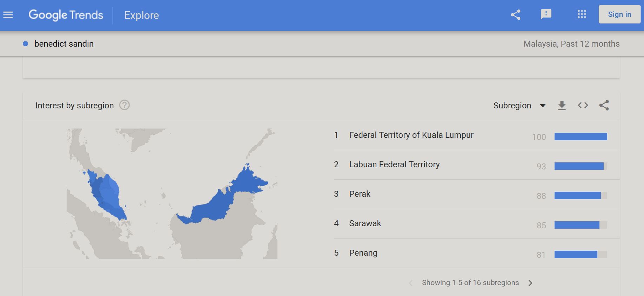The image size is (644, 296).
Task: Click the Showing 1-5 of 16 subregions text
Action: pos(470,283)
